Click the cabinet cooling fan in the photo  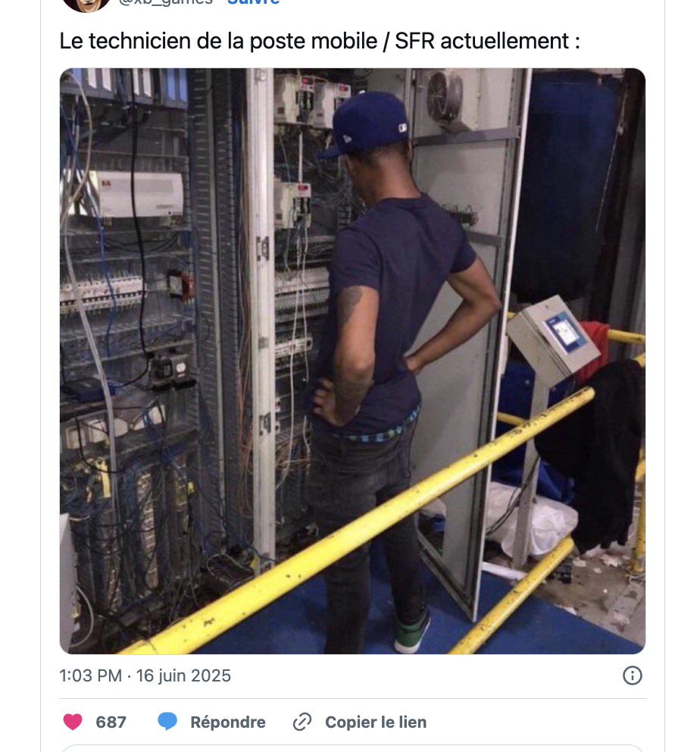click(x=445, y=96)
